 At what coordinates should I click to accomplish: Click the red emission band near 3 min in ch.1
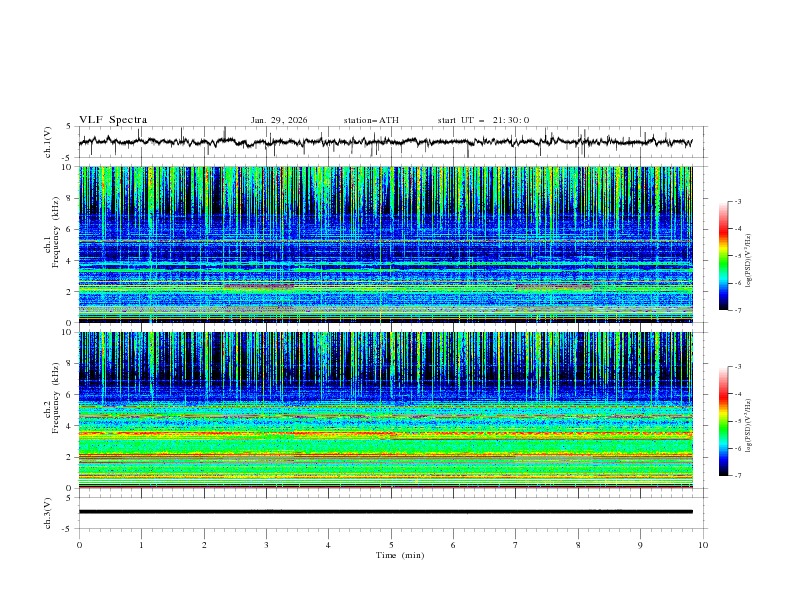pos(258,286)
